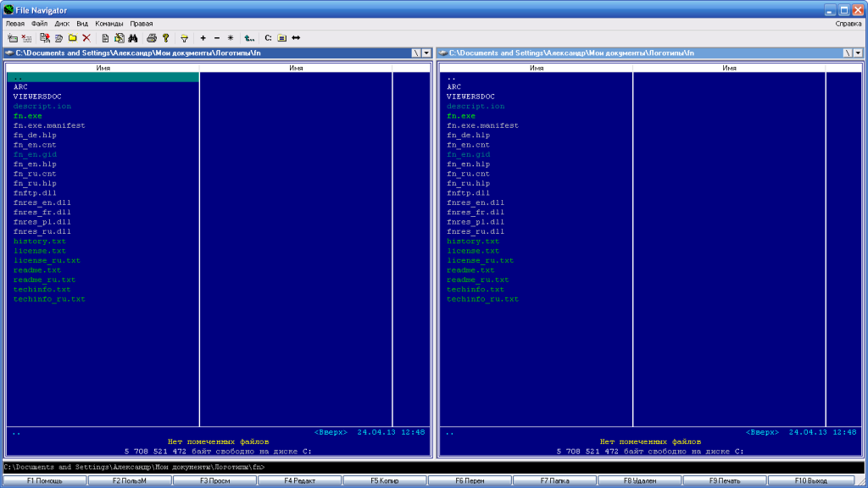Screen dimensions: 868x488
Task: Expand the left panel path dropdown arrow
Action: pyautogui.click(x=427, y=53)
